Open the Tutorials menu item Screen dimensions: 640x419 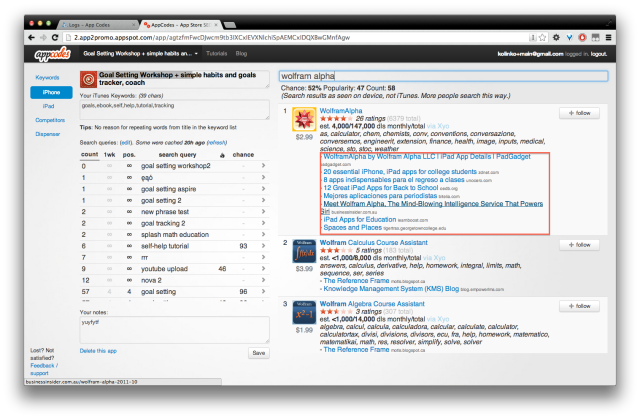click(x=216, y=54)
